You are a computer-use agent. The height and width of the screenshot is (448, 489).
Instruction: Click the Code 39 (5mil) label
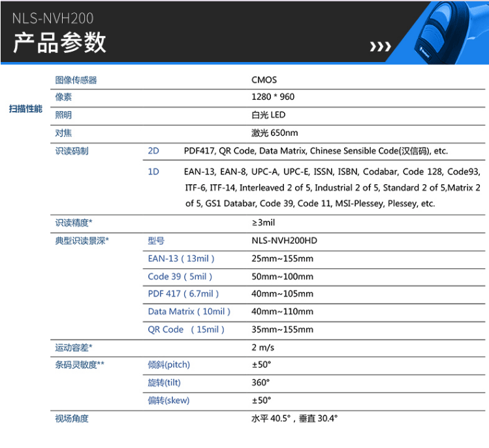pyautogui.click(x=180, y=276)
